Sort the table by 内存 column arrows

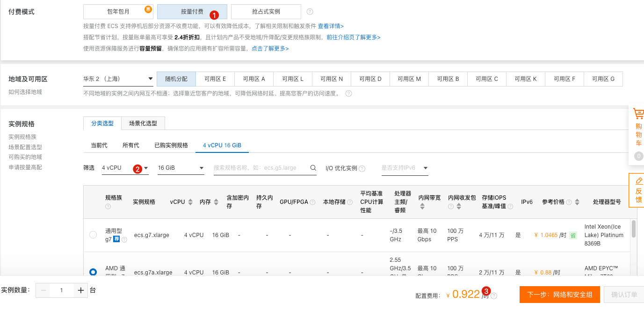pos(216,202)
